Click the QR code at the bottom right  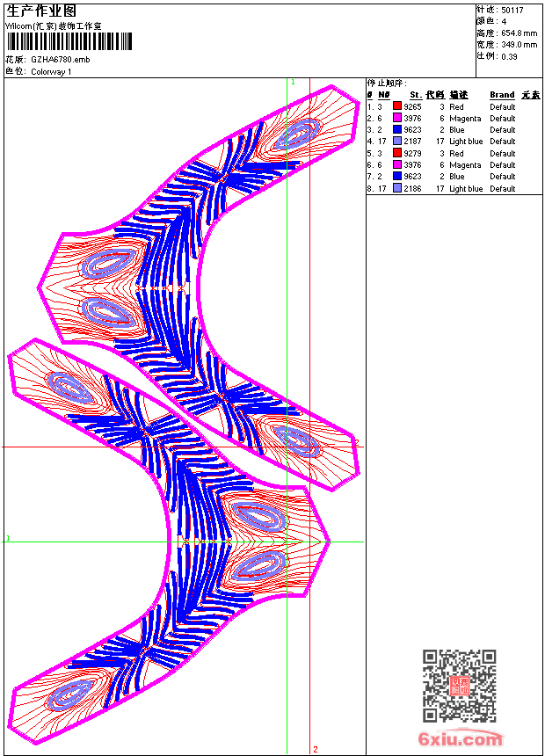(459, 686)
